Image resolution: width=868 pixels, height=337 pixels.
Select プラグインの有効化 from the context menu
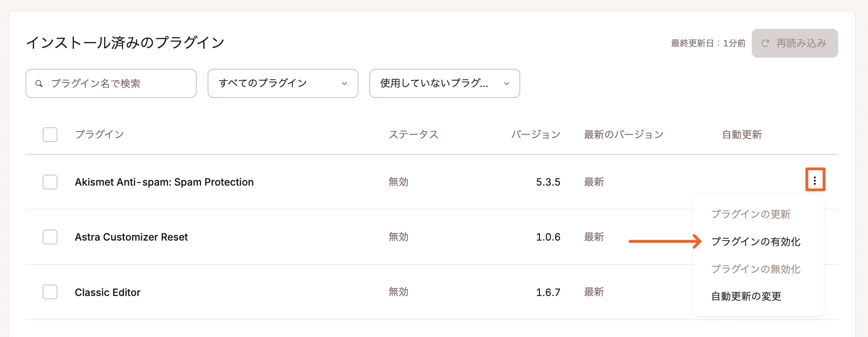(x=756, y=241)
